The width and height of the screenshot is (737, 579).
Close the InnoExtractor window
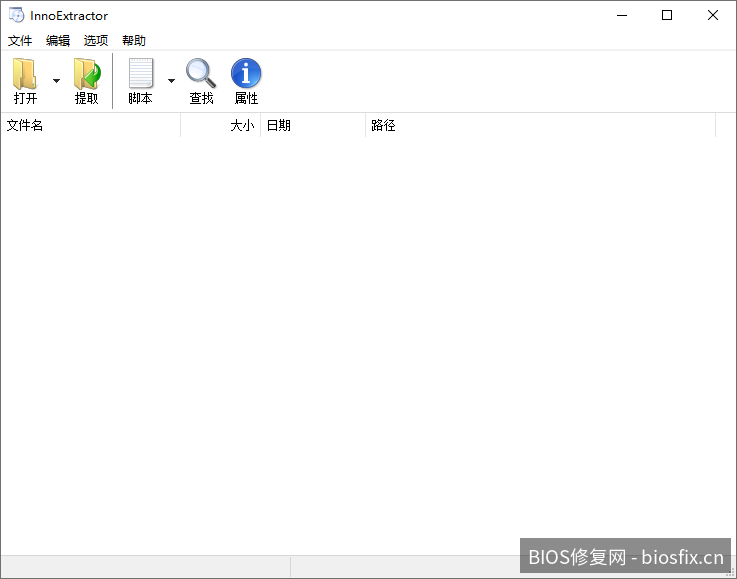click(x=713, y=16)
